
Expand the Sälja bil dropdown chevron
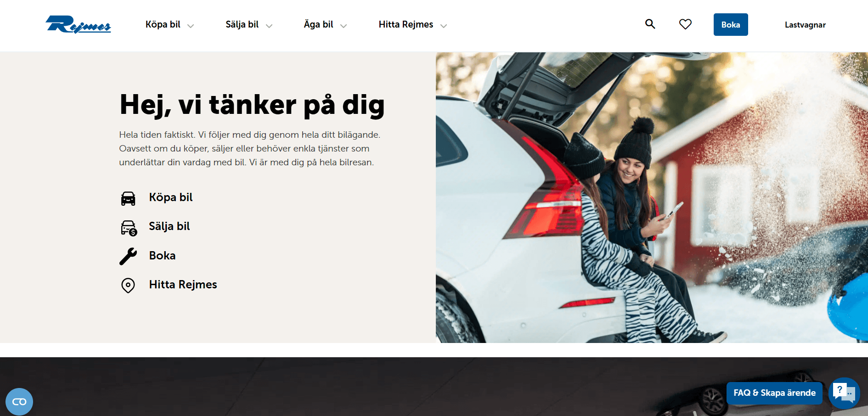(x=269, y=26)
